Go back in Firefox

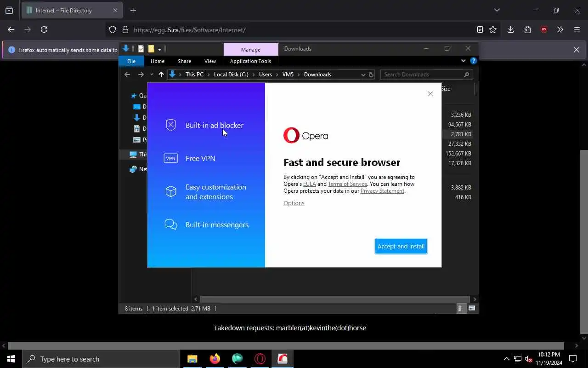(11, 29)
